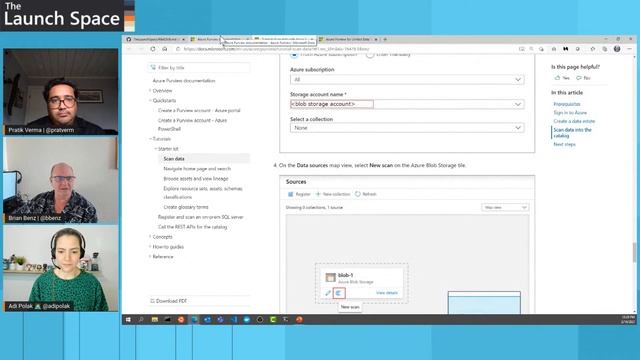The height and width of the screenshot is (360, 640).
Task: Open Navigate home page and search
Action: point(197,169)
